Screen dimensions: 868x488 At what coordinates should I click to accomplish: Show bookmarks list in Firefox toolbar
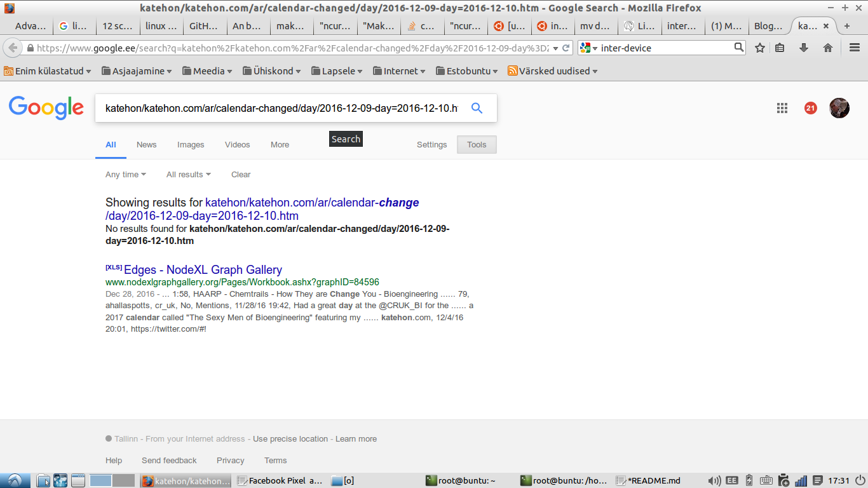[780, 48]
